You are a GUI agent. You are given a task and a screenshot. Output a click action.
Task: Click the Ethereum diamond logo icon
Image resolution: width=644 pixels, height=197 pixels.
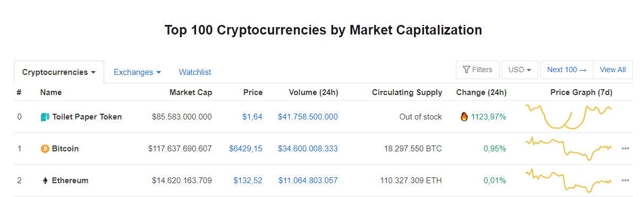[x=45, y=181]
